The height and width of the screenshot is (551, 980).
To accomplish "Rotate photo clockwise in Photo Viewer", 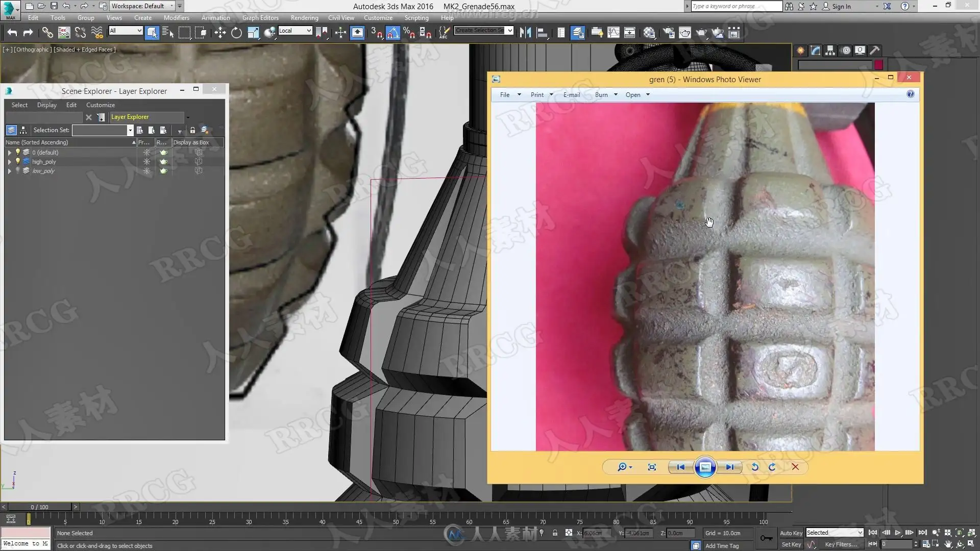I will point(772,467).
